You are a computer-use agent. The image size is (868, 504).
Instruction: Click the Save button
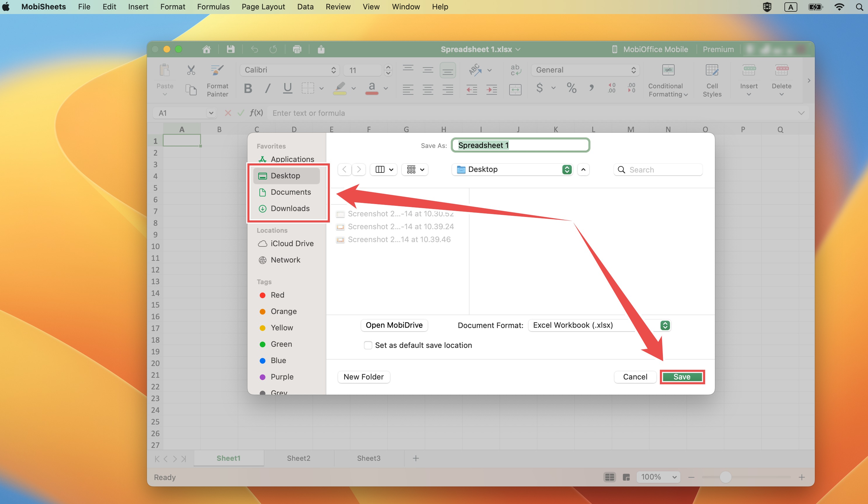682,377
